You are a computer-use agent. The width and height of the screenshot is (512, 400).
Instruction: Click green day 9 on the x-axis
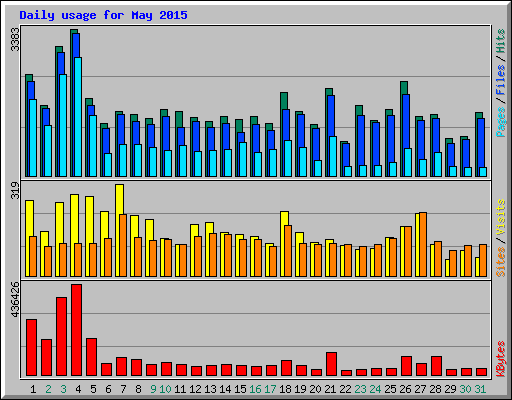[153, 389]
